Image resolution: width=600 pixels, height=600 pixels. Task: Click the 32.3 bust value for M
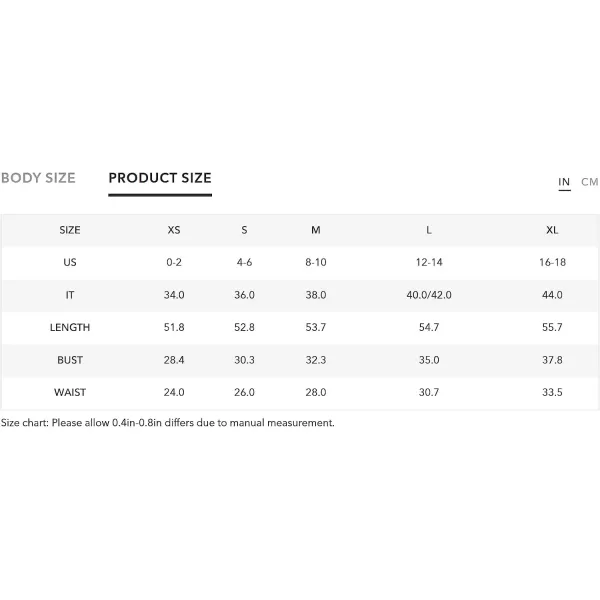coord(316,360)
